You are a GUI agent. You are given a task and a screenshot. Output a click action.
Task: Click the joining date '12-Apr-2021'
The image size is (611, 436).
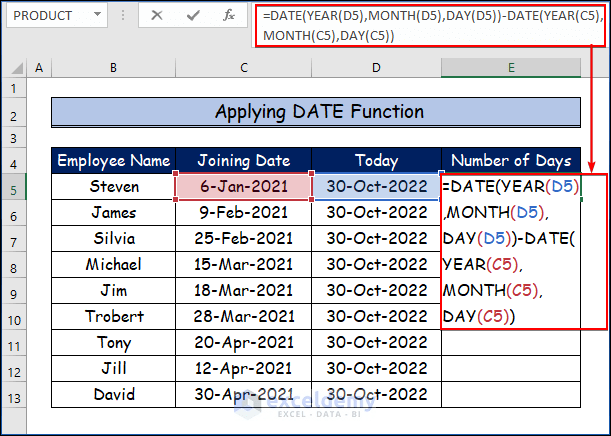pos(244,369)
